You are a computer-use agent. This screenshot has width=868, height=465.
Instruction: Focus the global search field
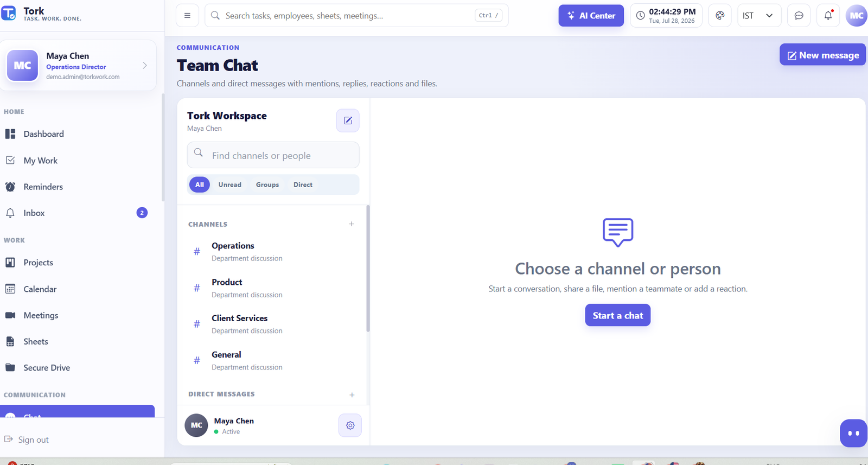[x=356, y=16]
